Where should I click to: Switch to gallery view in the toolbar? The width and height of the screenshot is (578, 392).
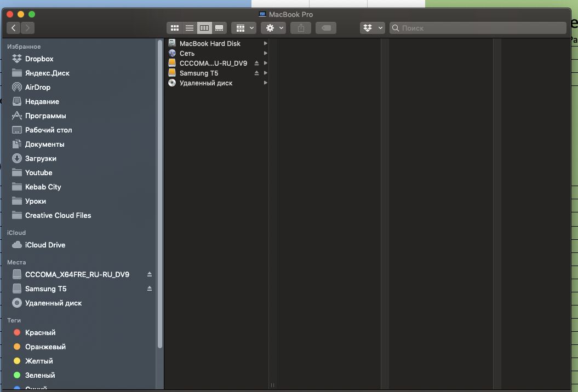tap(219, 28)
